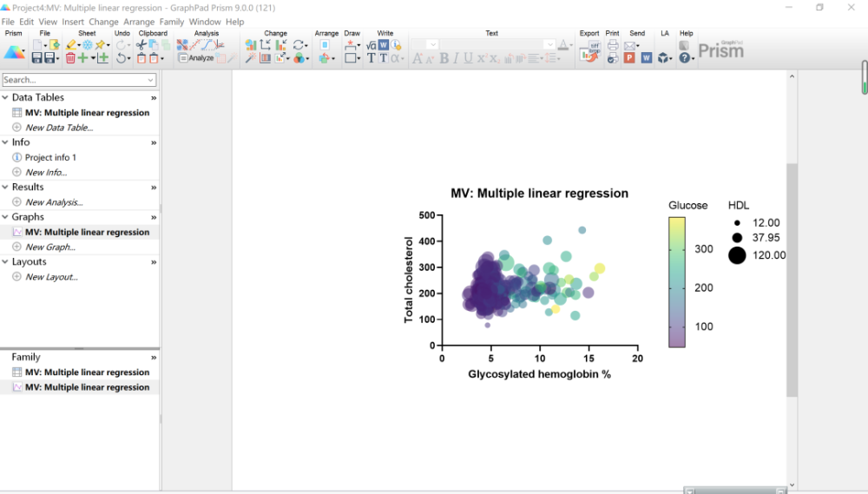This screenshot has height=494, width=868.
Task: Click the change graph type chart icon
Action: coord(251,45)
